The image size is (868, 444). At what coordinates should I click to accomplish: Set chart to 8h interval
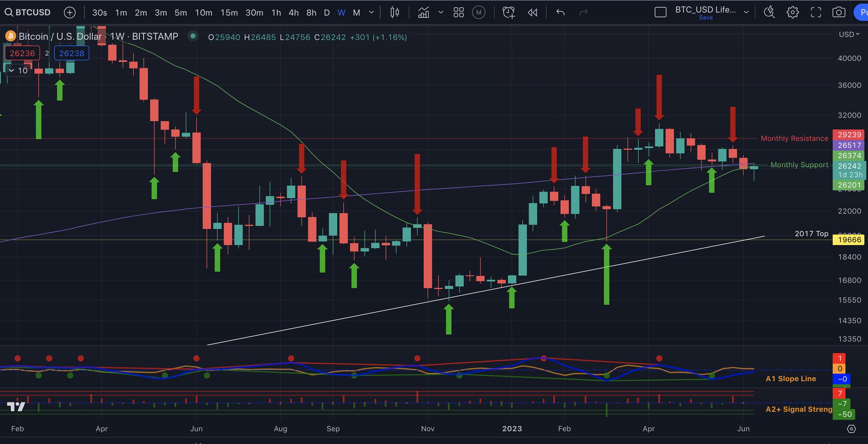(312, 13)
